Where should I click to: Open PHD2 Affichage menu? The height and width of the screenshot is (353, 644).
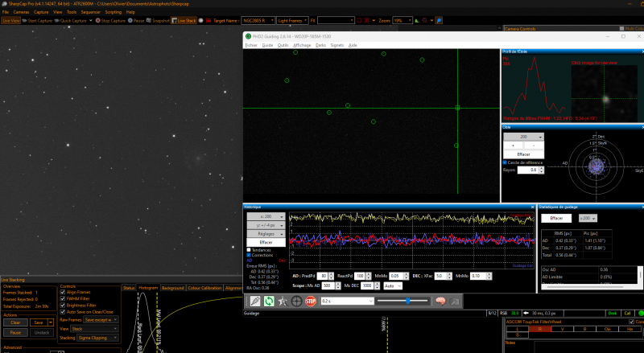tap(302, 45)
